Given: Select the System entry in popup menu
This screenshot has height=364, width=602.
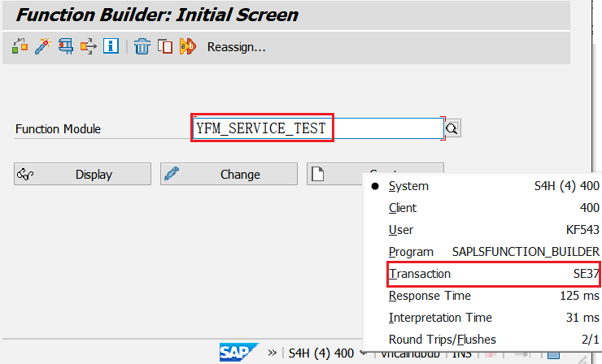Looking at the screenshot, I should click(408, 186).
